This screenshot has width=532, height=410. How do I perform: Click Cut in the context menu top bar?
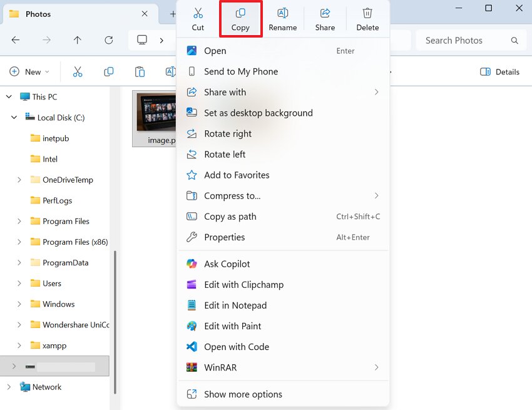[198, 19]
